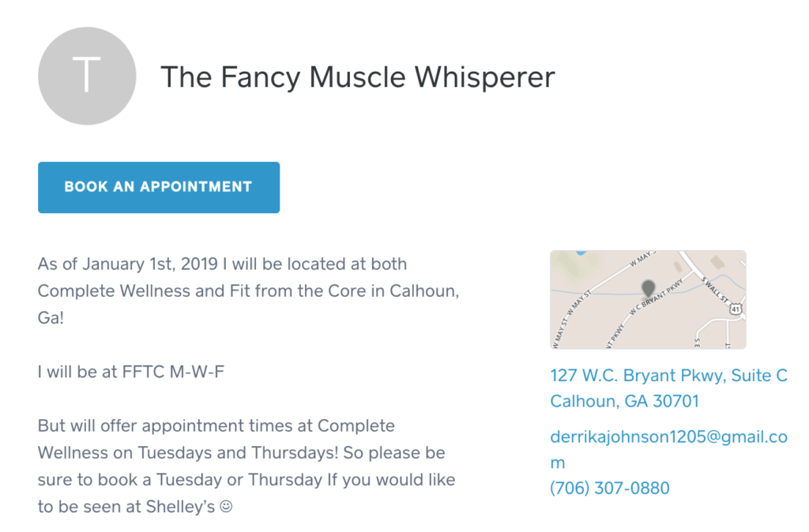The width and height of the screenshot is (809, 532).
Task: Click the "But will offer appointment times" line
Action: [x=216, y=425]
